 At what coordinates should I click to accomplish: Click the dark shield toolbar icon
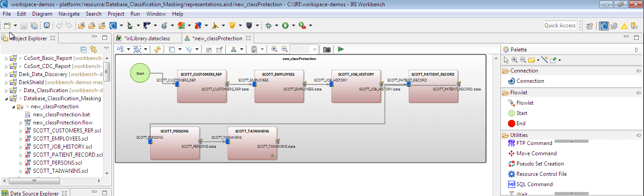[x=249, y=26]
